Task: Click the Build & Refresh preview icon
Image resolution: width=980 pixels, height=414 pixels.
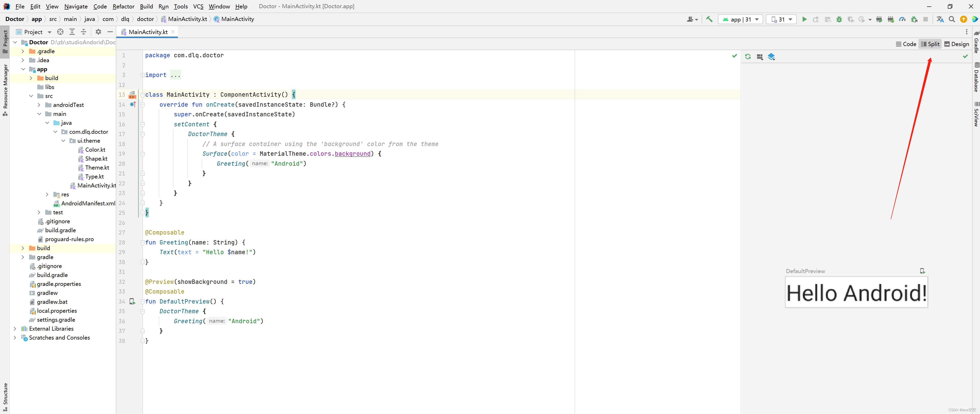Action: pos(748,57)
